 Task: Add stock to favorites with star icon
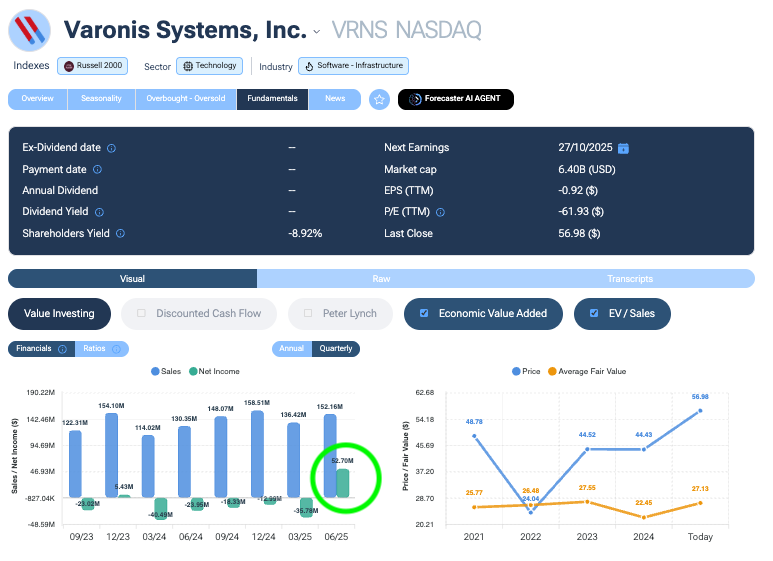tap(379, 100)
